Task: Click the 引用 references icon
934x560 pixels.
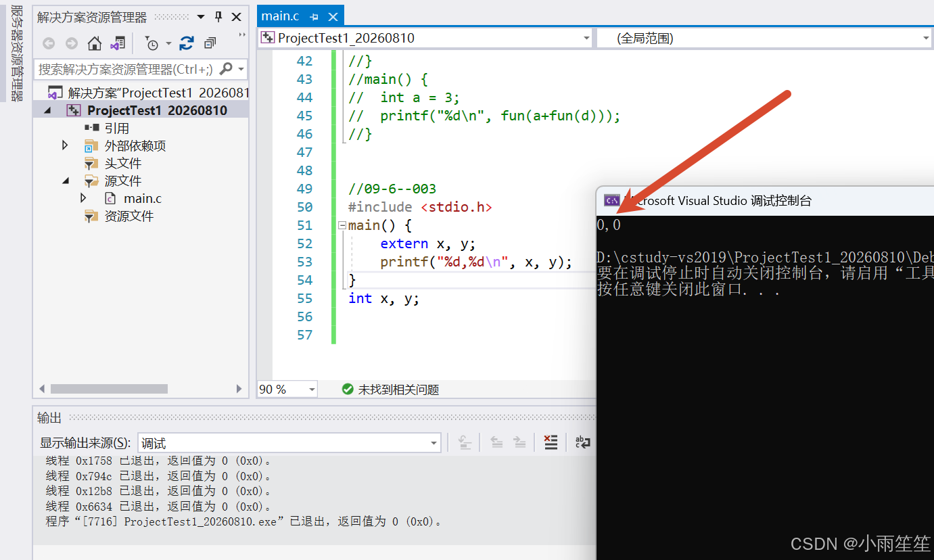Action: click(x=91, y=128)
